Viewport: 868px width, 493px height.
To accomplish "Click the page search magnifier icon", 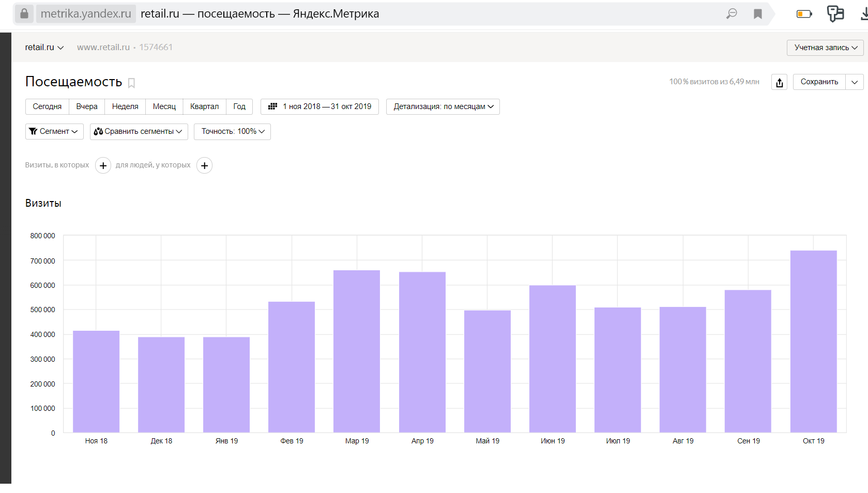I will pyautogui.click(x=732, y=13).
